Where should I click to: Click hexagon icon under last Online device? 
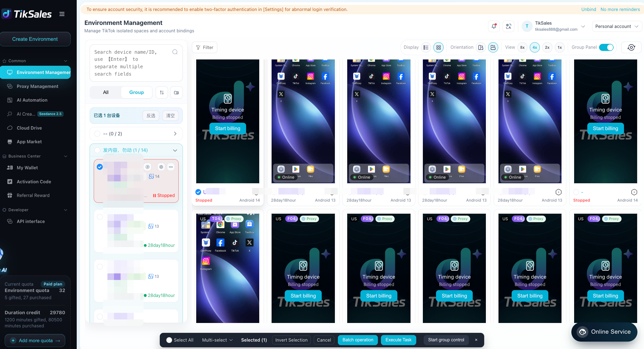pyautogui.click(x=558, y=192)
